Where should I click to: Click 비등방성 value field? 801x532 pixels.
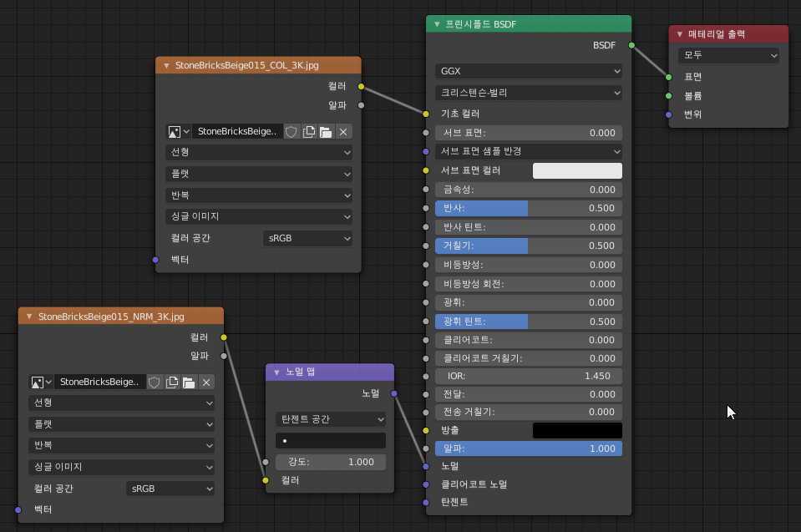tap(529, 265)
